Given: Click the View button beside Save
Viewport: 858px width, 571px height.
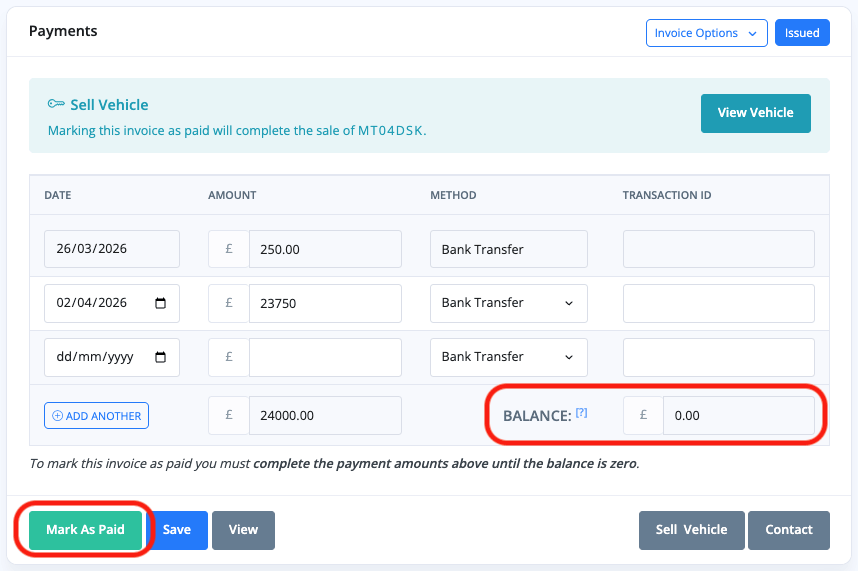Looking at the screenshot, I should pyautogui.click(x=243, y=530).
